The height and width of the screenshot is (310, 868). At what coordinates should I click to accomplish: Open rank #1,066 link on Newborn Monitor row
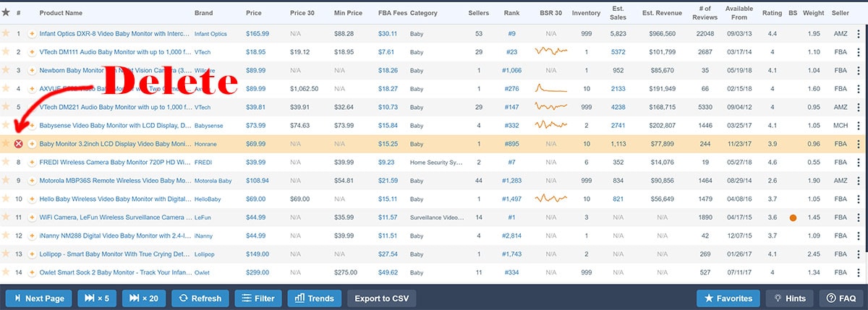(511, 70)
